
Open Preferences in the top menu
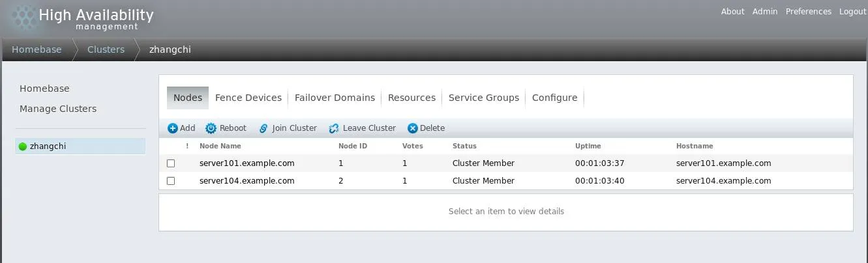pyautogui.click(x=808, y=12)
